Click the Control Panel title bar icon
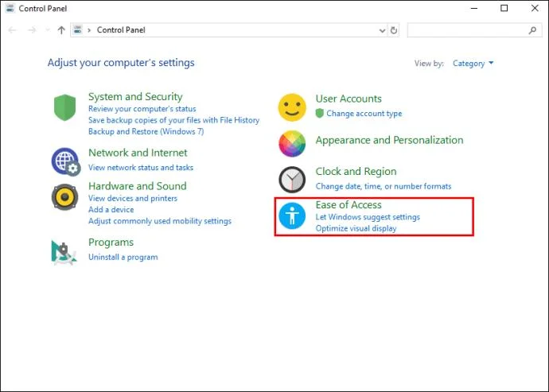The width and height of the screenshot is (549, 392). (x=10, y=8)
